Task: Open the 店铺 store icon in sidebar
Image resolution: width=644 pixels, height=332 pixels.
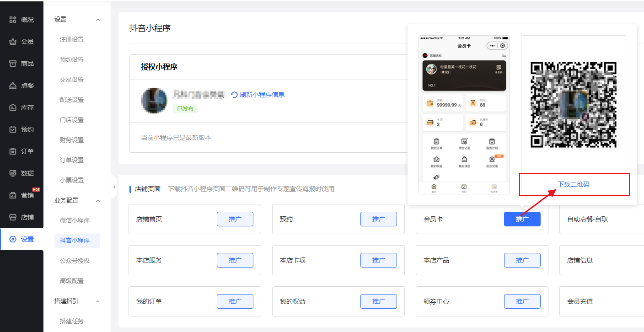Action: (x=13, y=217)
